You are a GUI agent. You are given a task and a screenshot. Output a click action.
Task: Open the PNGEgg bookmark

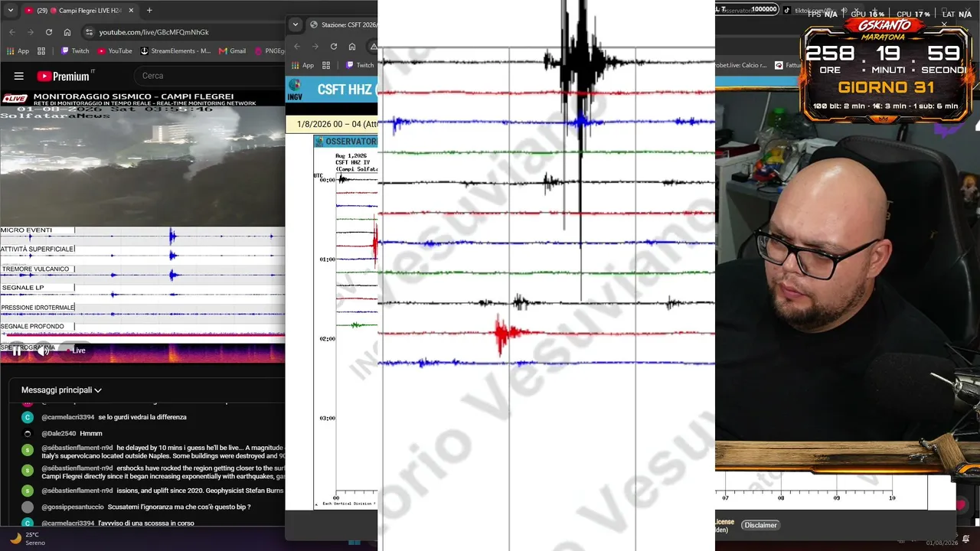tap(269, 51)
